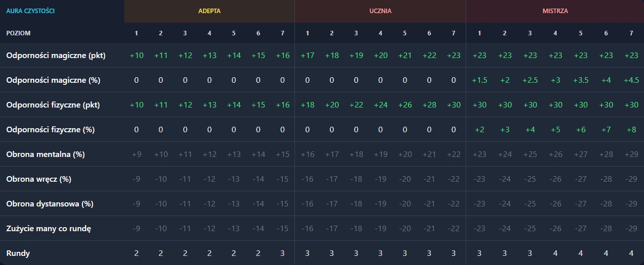Click the +26 physical resistance points value

[x=405, y=105]
